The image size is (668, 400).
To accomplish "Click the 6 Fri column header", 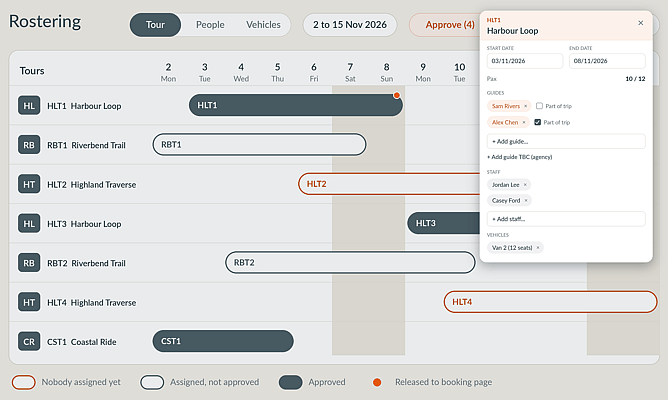I will (314, 72).
